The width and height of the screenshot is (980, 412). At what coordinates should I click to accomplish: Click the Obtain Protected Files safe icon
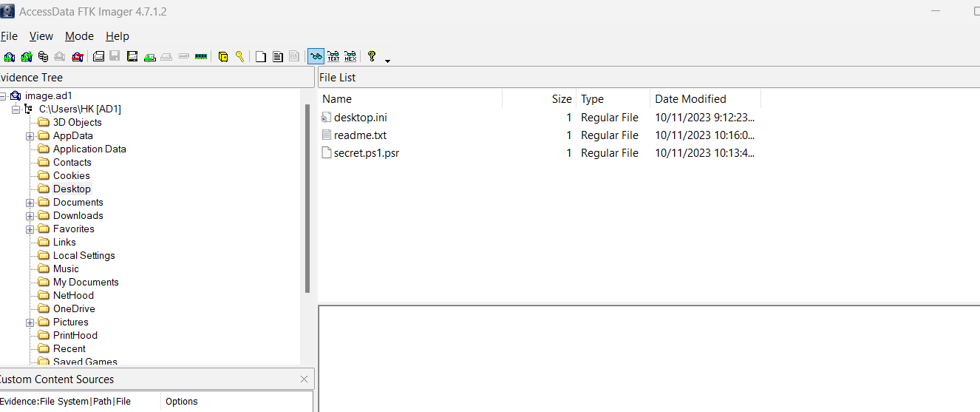222,56
